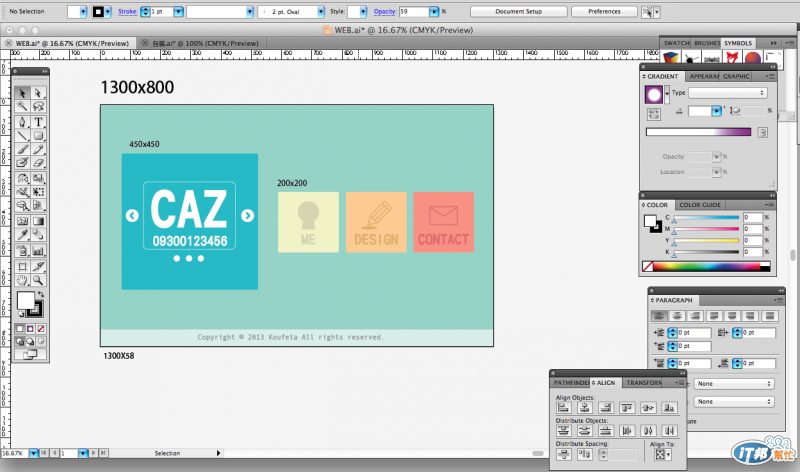Screen dimensions: 800x472
Task: Open the gradient swatch picker arrow
Action: pyautogui.click(x=667, y=94)
